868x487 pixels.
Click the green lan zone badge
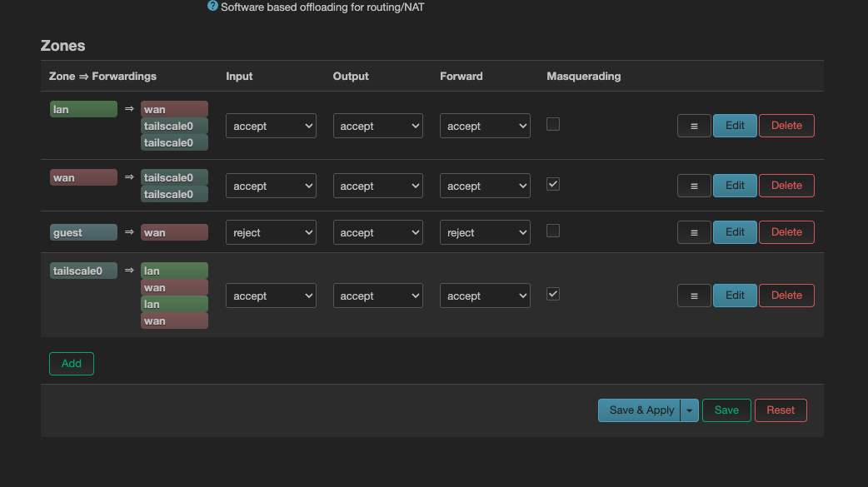[83, 110]
